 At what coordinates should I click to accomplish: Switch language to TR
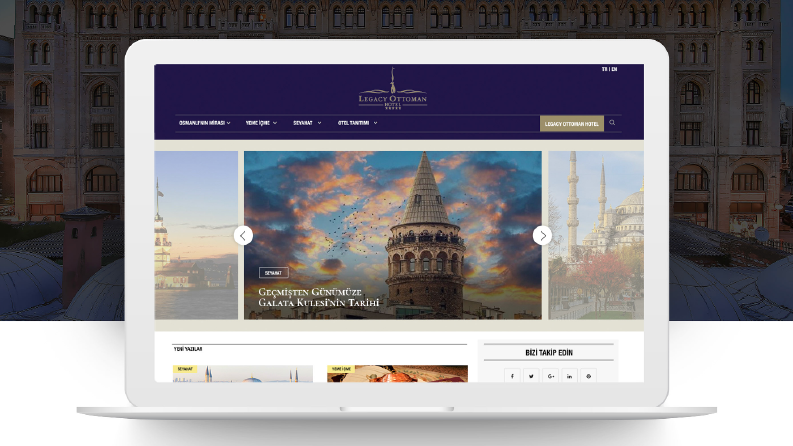coord(604,69)
